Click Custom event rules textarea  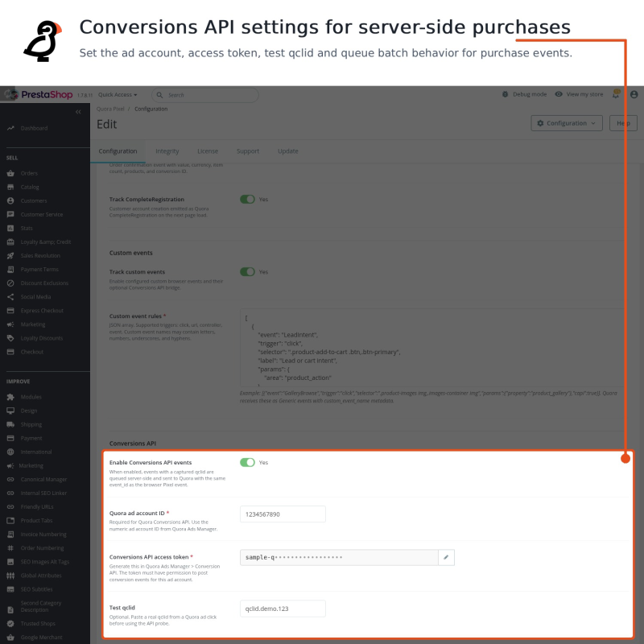pos(433,348)
